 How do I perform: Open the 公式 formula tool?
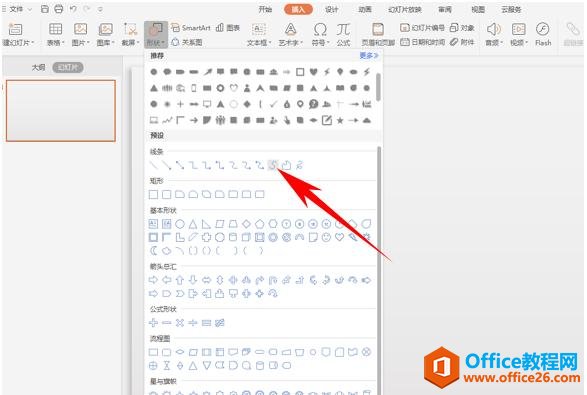click(x=343, y=34)
